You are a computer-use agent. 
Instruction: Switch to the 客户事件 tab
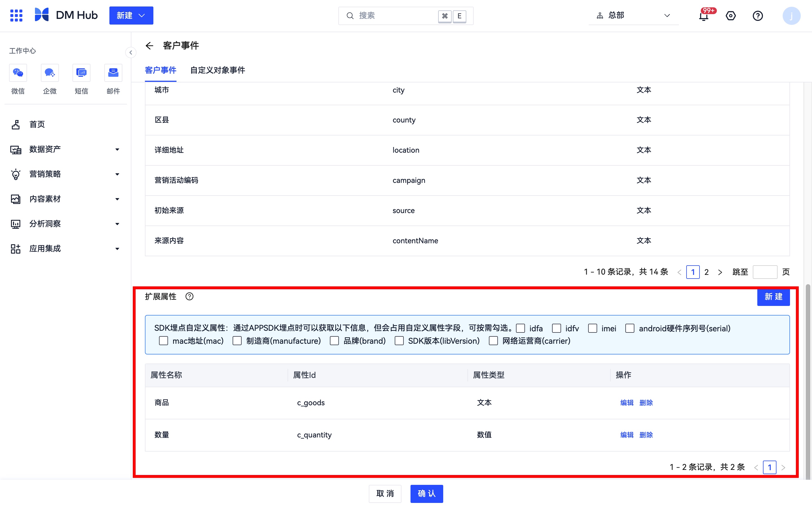[x=160, y=70]
